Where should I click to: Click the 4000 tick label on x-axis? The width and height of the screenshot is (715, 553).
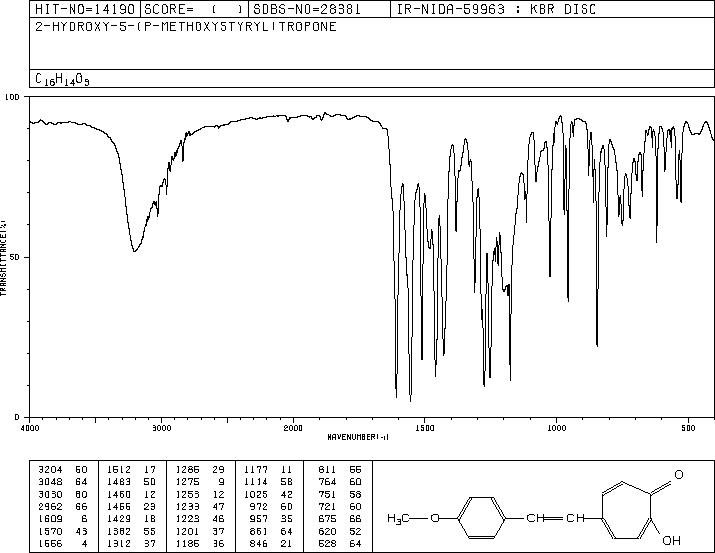[30, 427]
